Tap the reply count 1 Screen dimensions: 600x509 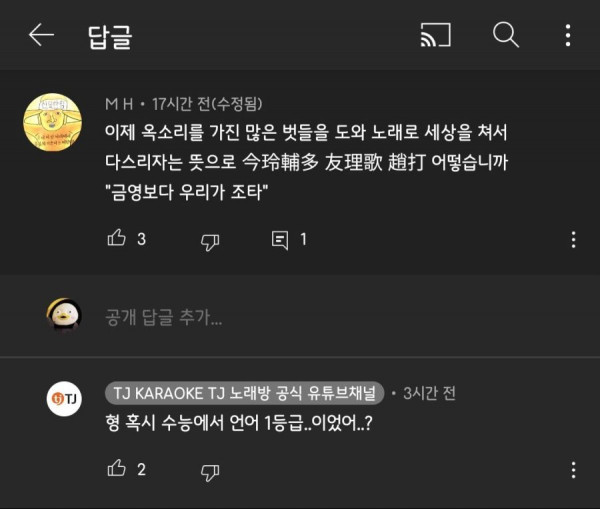click(x=303, y=240)
